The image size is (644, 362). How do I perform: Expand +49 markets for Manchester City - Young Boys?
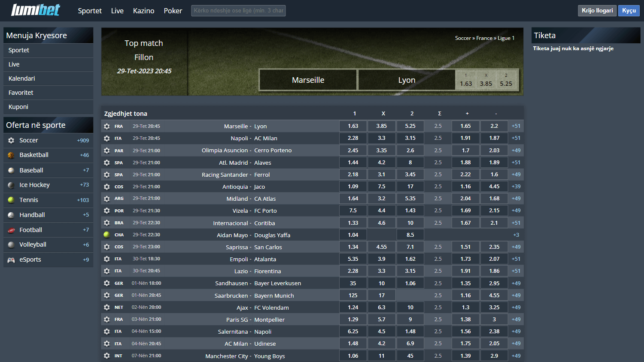click(516, 356)
